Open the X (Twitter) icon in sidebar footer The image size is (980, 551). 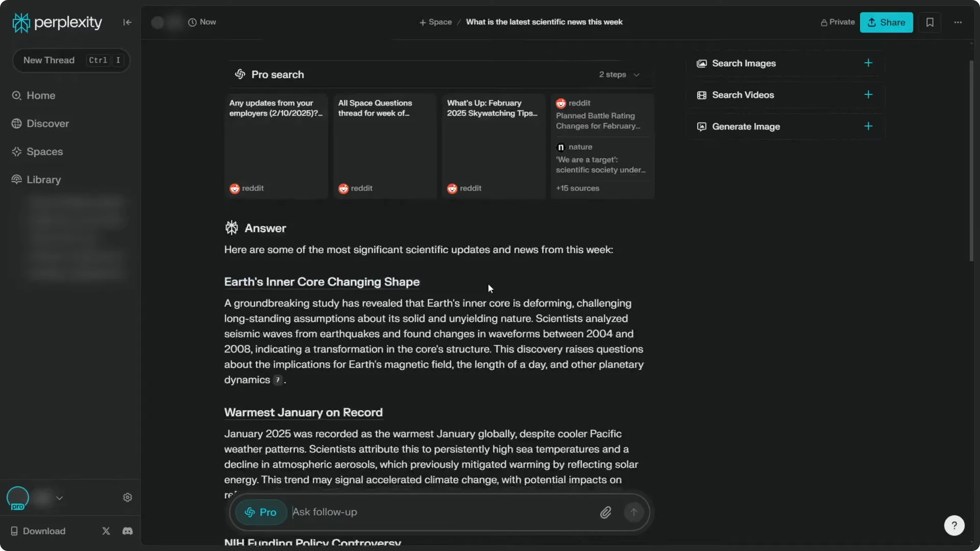106,531
